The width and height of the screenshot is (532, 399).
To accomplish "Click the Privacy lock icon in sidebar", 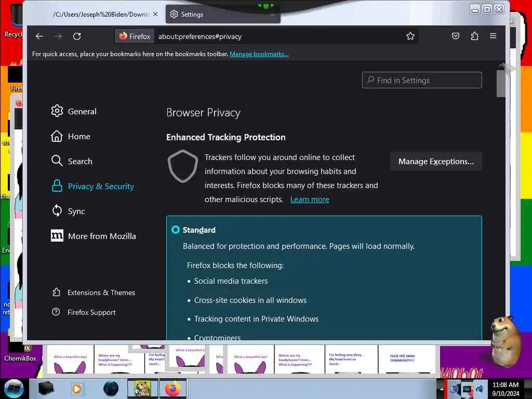I will 57,186.
